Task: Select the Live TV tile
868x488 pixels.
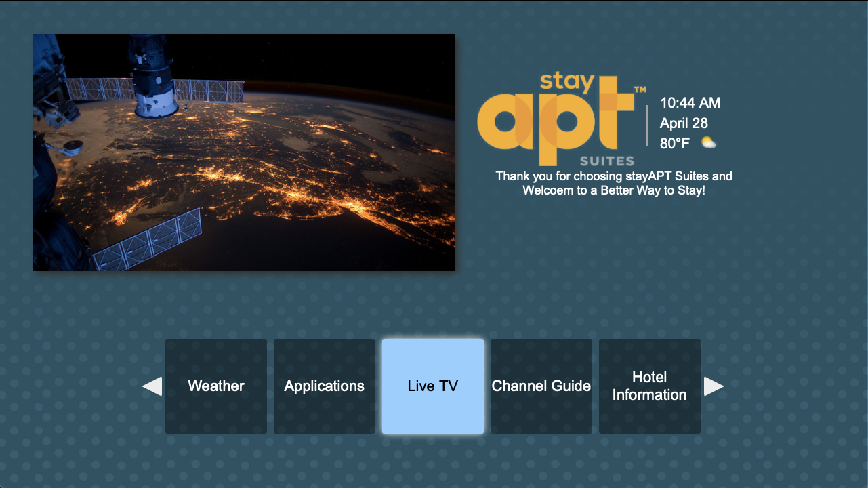Action: (x=433, y=386)
